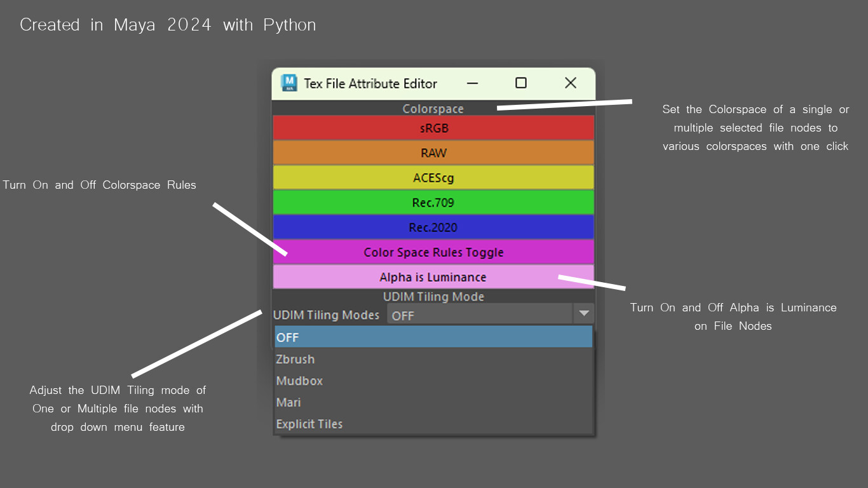Set colorspace to Rec.2020
868x488 pixels.
[433, 227]
